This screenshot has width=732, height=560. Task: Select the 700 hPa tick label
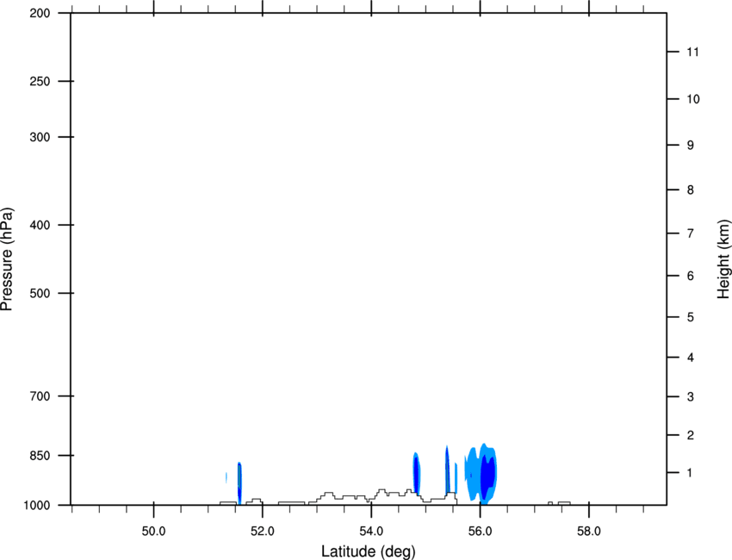click(x=40, y=396)
